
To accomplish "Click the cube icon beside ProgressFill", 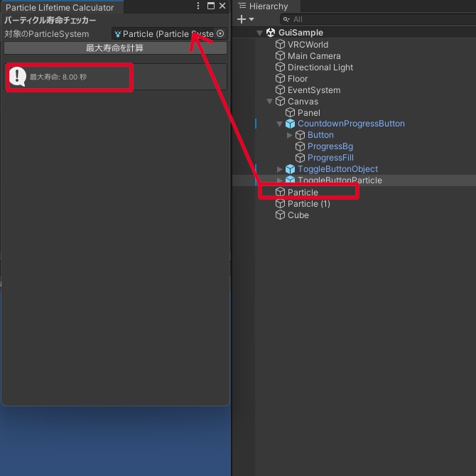I will [x=300, y=158].
